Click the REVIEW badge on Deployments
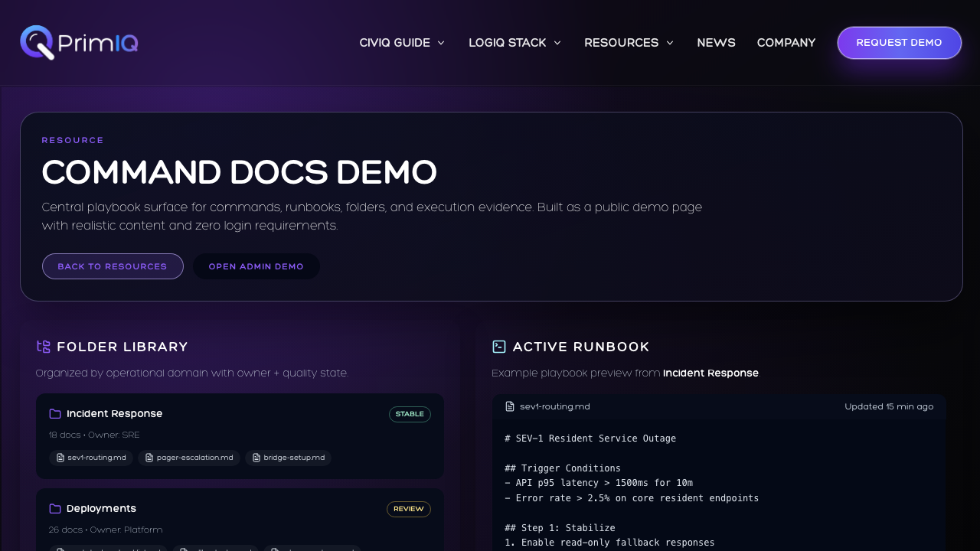The width and height of the screenshot is (980, 551). pos(408,509)
